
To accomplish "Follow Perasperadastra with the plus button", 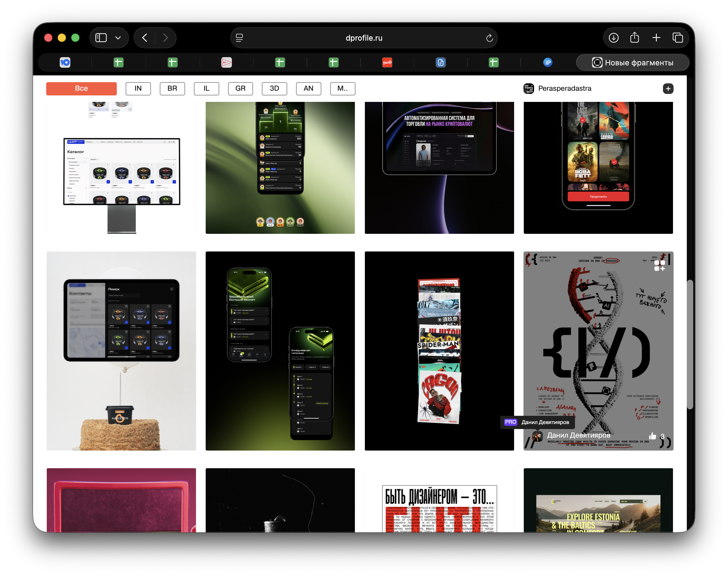I will coord(668,88).
